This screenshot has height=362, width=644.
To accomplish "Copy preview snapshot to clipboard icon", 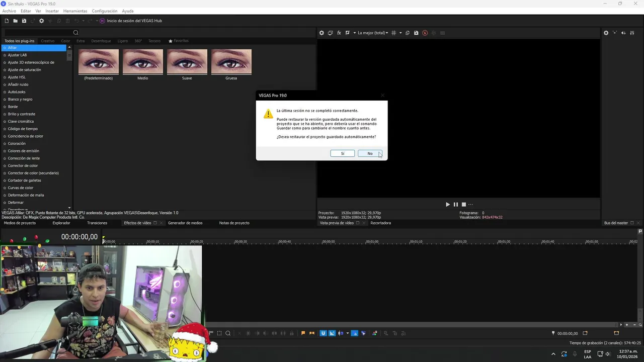I will [408, 33].
